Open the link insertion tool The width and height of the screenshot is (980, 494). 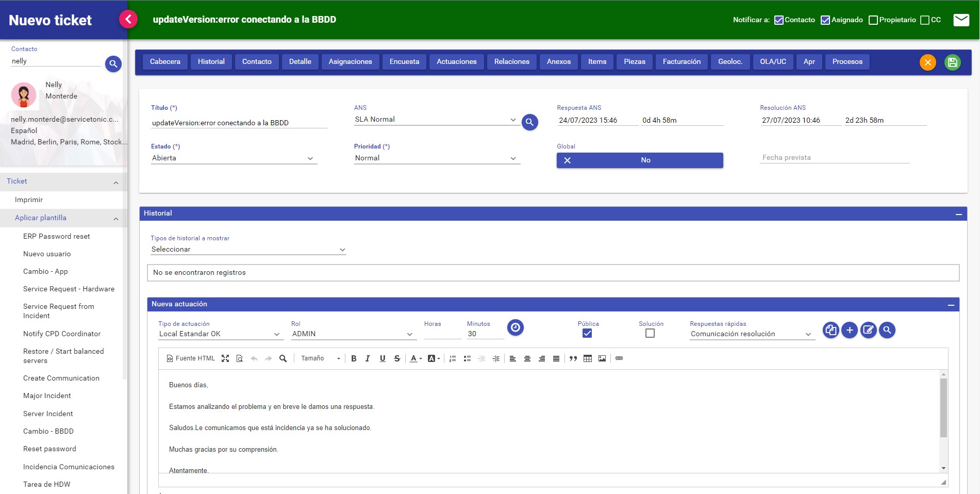(x=619, y=358)
